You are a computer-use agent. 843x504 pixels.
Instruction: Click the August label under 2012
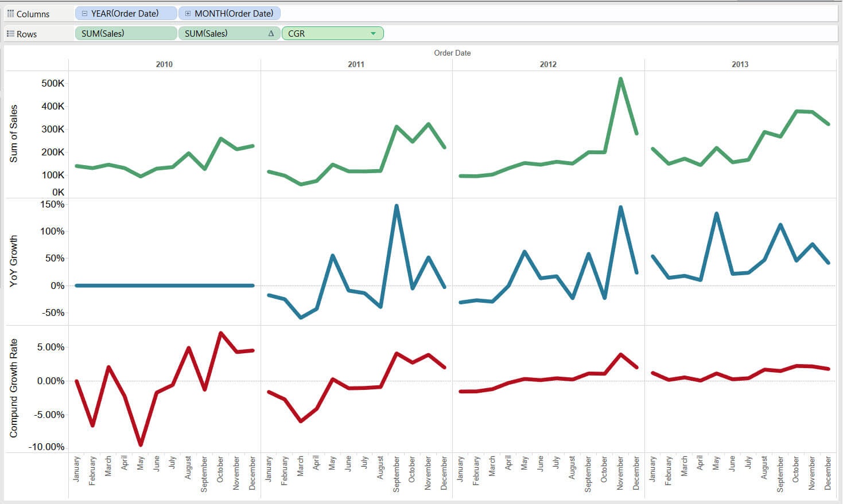point(572,468)
